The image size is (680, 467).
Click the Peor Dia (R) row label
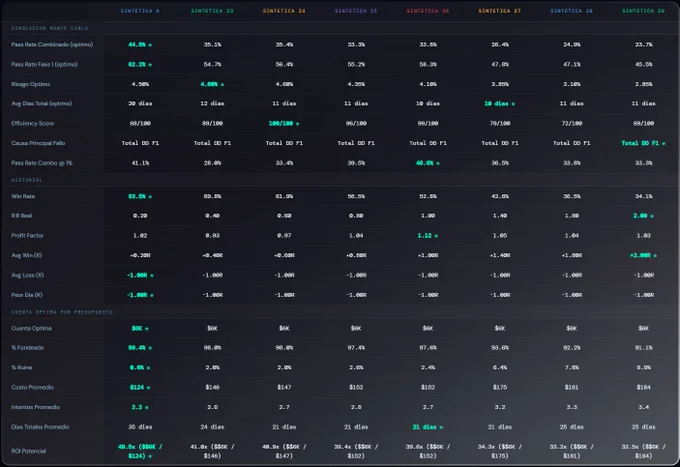(27, 295)
